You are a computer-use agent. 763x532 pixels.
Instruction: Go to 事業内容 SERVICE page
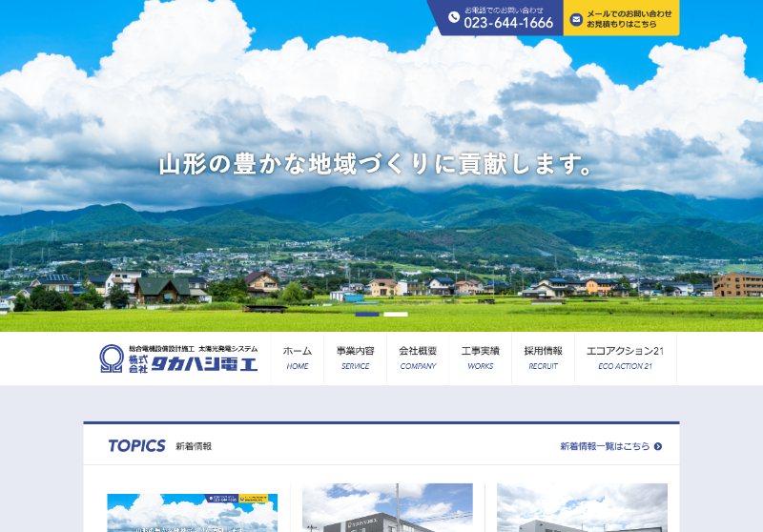click(x=355, y=358)
